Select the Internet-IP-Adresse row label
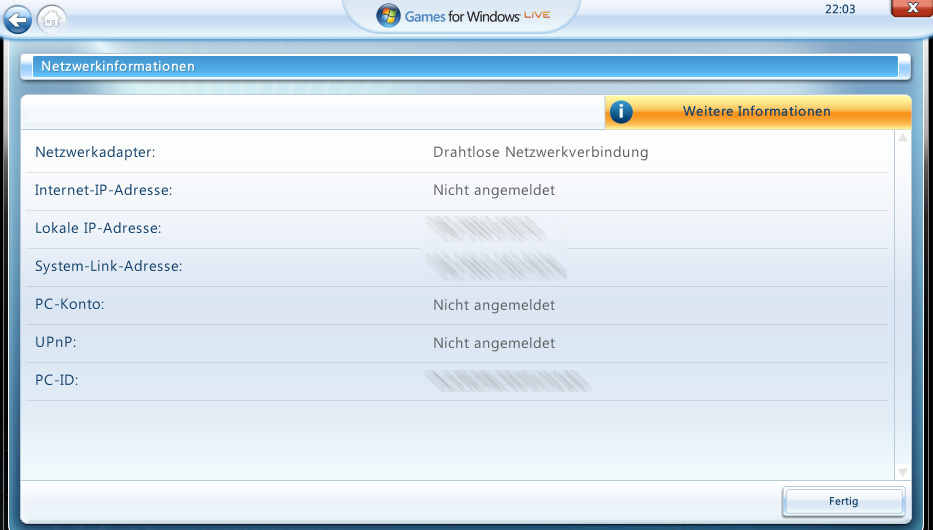The image size is (933, 530). point(104,190)
